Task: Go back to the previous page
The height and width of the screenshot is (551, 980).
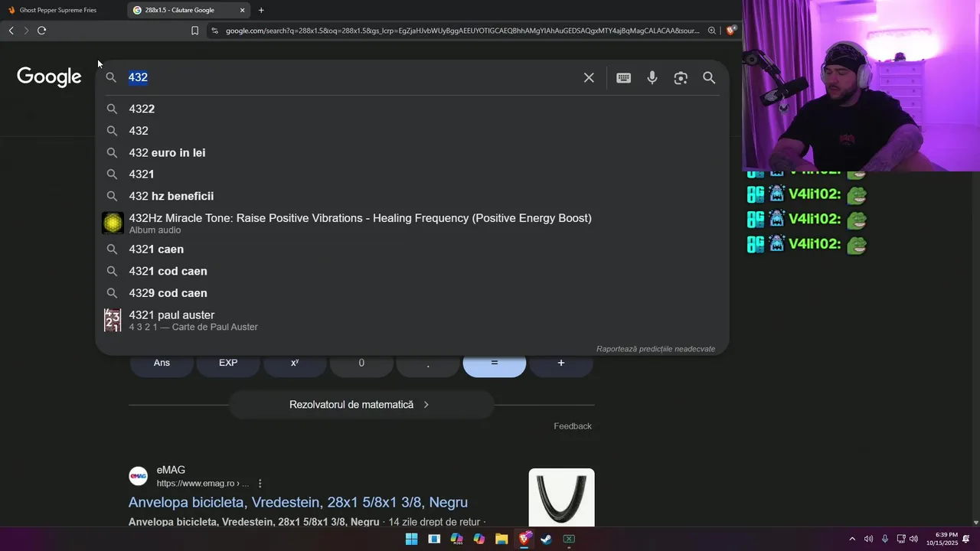Action: 11,31
